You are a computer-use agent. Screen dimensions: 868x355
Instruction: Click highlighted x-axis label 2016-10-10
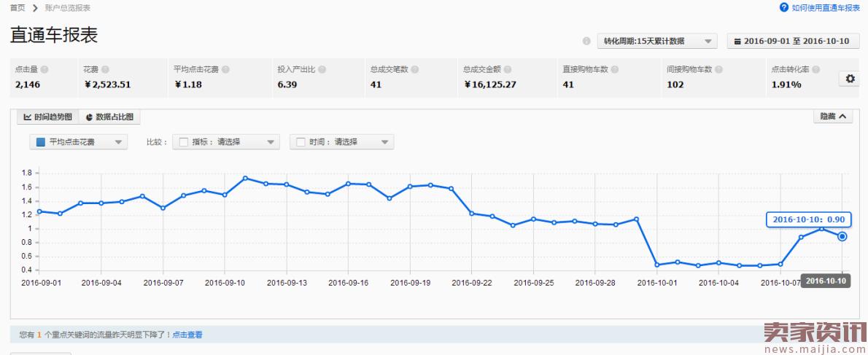(825, 281)
